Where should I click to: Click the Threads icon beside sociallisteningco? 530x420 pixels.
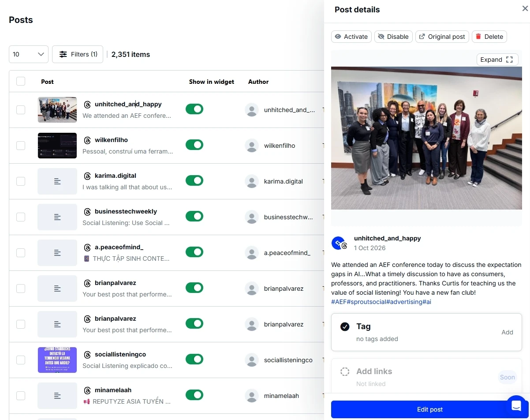coord(87,355)
